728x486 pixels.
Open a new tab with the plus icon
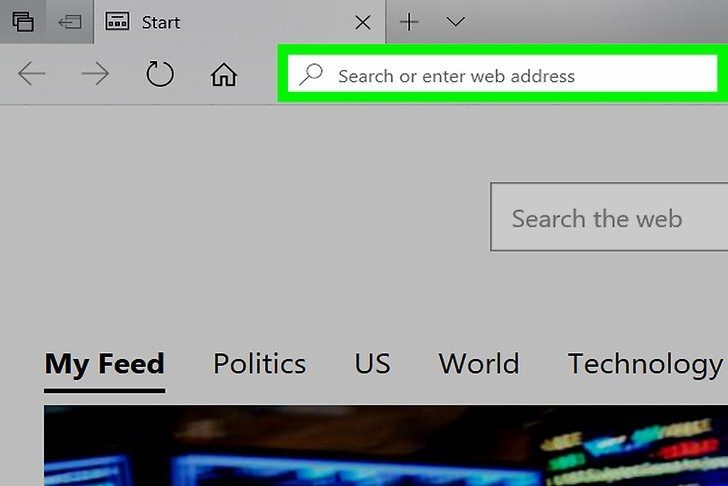[409, 22]
